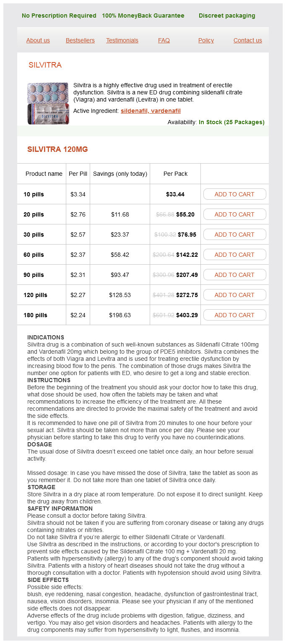Image resolution: width=286 pixels, height=644 pixels.
Task: Click the Contact us link
Action: pyautogui.click(x=247, y=40)
